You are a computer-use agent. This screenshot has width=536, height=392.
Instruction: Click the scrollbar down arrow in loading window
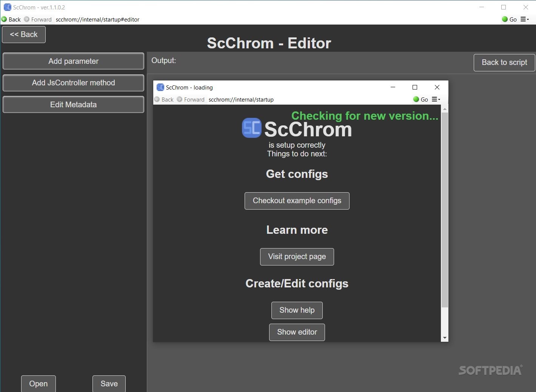[x=445, y=338]
